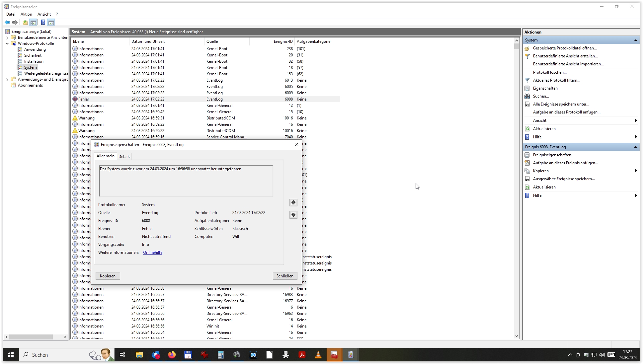Open the Aktion menu
643x364 pixels.
[26, 14]
